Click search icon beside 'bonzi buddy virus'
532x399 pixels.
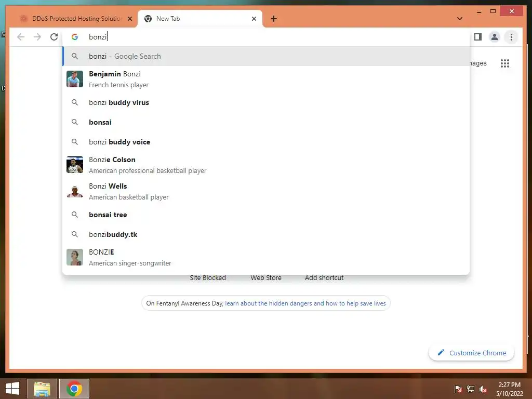pos(75,102)
